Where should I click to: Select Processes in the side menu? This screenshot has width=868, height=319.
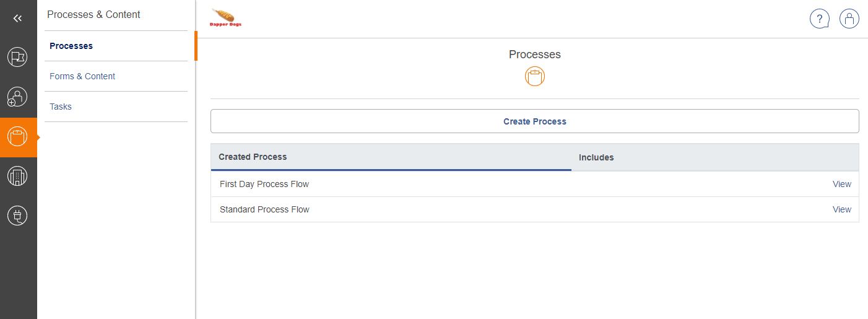(71, 46)
